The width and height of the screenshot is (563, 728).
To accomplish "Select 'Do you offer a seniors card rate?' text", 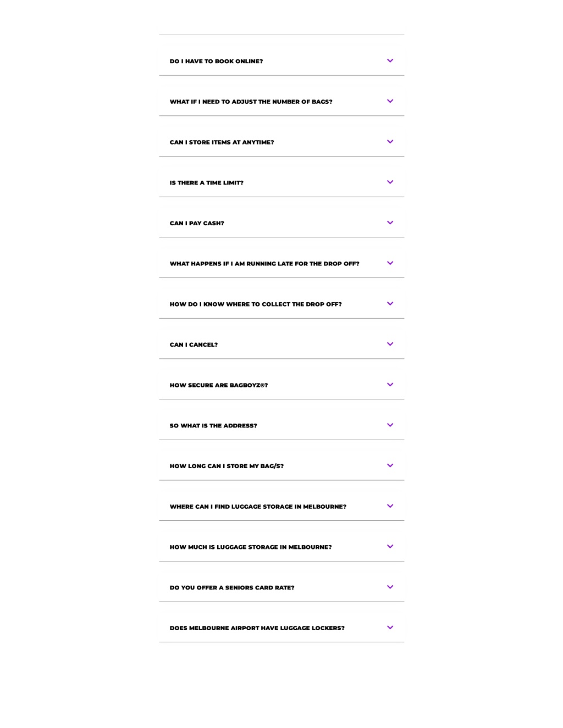I will tap(232, 588).
